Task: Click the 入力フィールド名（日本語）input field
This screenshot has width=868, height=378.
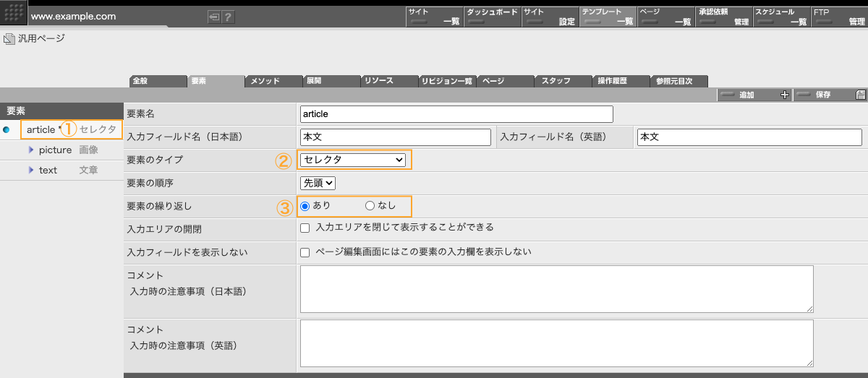Action: pos(395,137)
